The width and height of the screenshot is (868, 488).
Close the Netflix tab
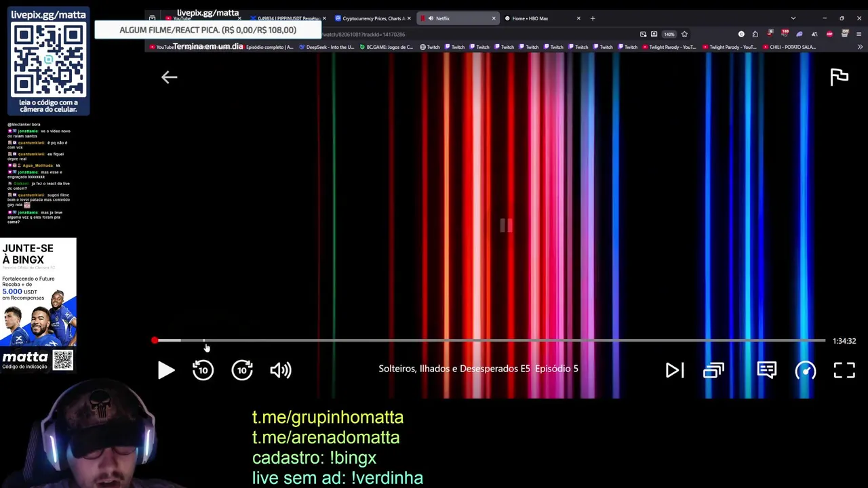point(494,18)
